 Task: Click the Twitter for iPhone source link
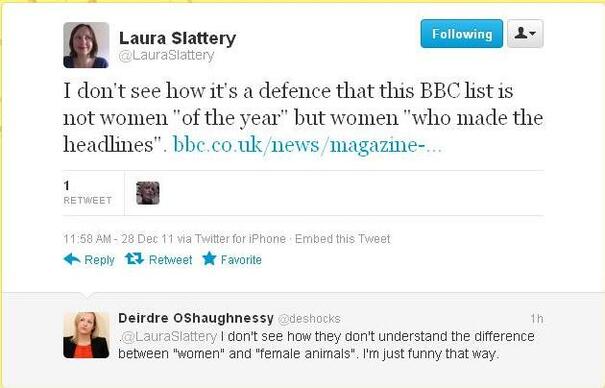point(240,239)
